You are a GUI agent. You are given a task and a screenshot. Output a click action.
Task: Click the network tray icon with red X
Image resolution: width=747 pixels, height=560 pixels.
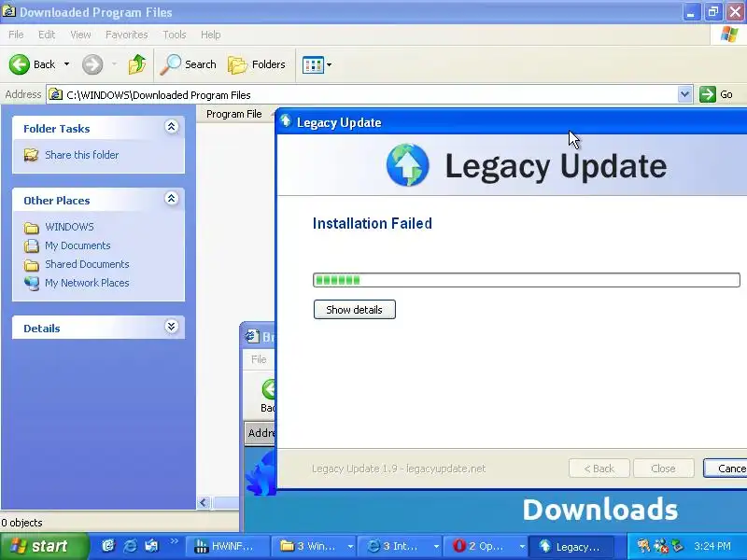pyautogui.click(x=661, y=546)
